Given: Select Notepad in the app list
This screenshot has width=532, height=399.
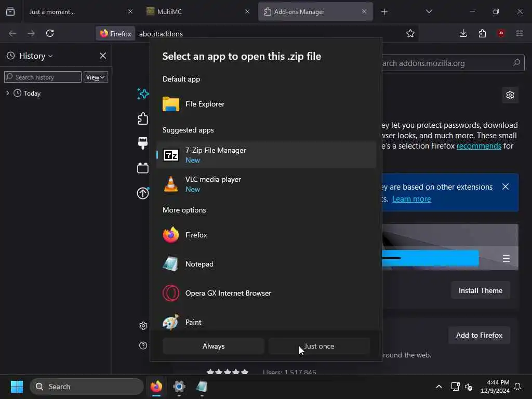Looking at the screenshot, I should click(266, 264).
